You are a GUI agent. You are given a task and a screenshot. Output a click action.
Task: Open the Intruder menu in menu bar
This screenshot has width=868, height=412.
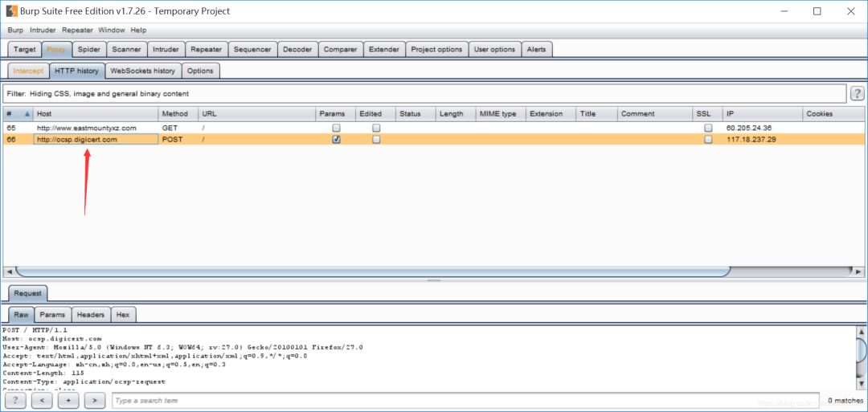point(43,31)
